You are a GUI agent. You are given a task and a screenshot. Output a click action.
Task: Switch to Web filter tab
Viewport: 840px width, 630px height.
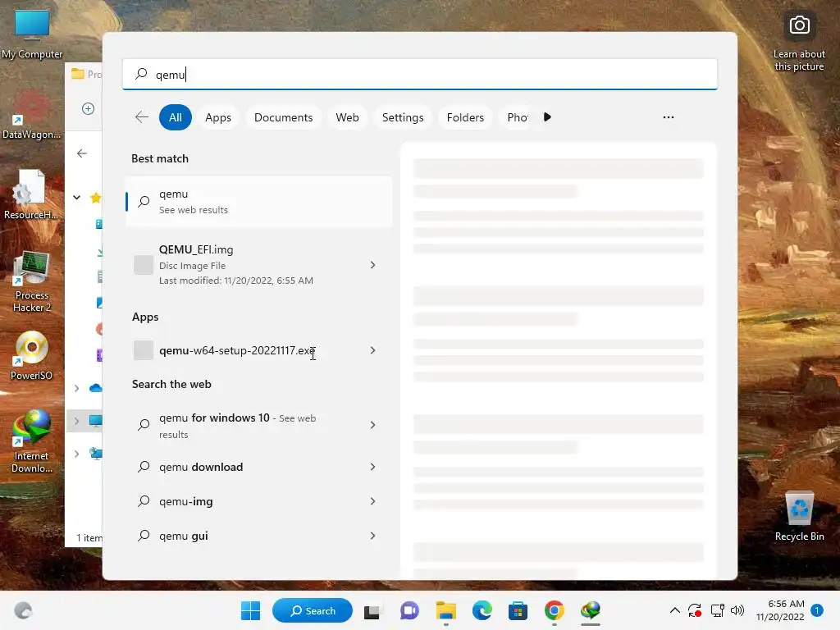[347, 117]
